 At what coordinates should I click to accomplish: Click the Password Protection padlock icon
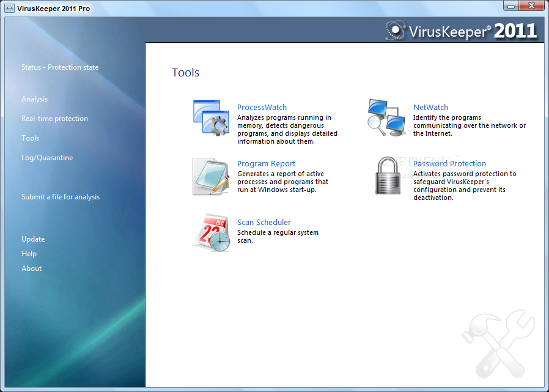pos(388,176)
